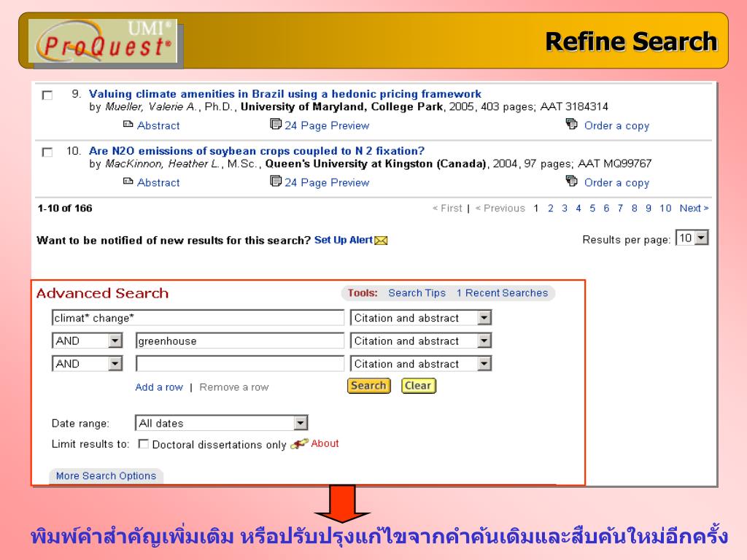Open the More Search Options tab
The image size is (747, 560).
pyautogui.click(x=107, y=475)
